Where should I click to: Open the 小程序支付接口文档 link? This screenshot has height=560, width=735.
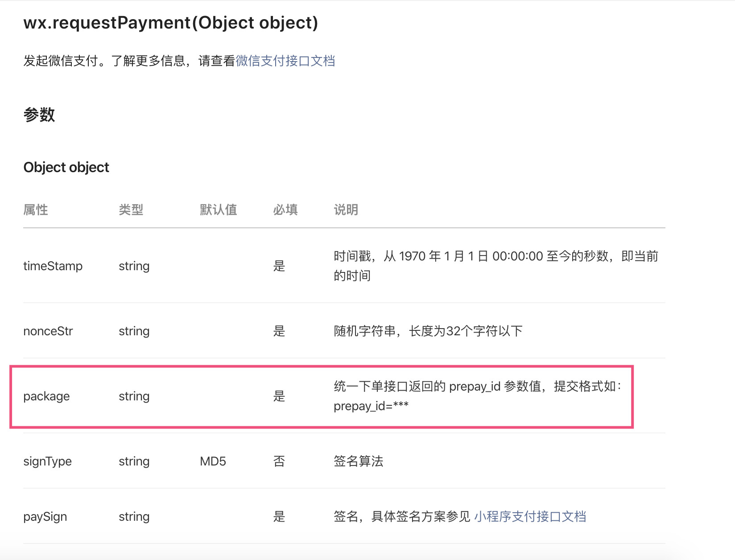click(530, 516)
